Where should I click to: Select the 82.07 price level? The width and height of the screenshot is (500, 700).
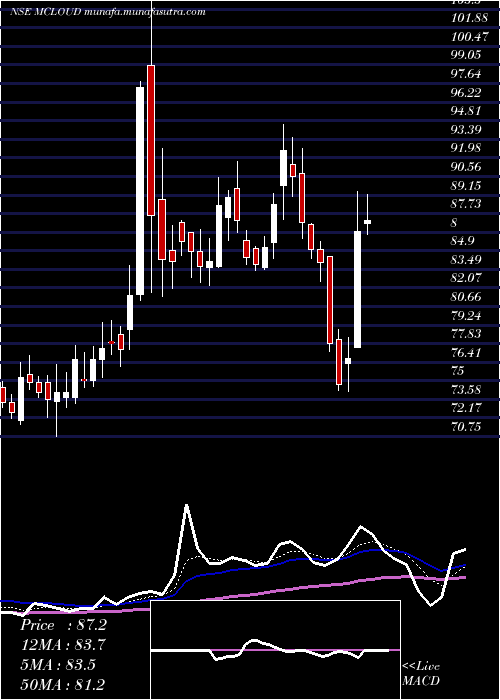click(x=466, y=278)
